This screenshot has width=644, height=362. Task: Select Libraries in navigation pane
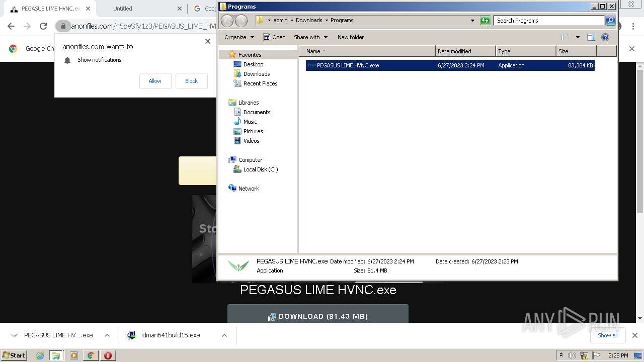pyautogui.click(x=249, y=103)
